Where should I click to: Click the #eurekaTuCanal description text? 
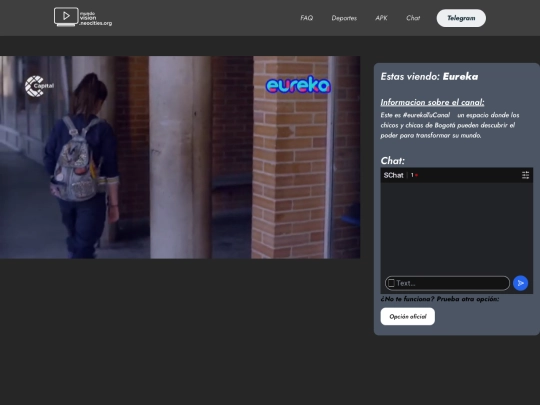click(x=449, y=125)
